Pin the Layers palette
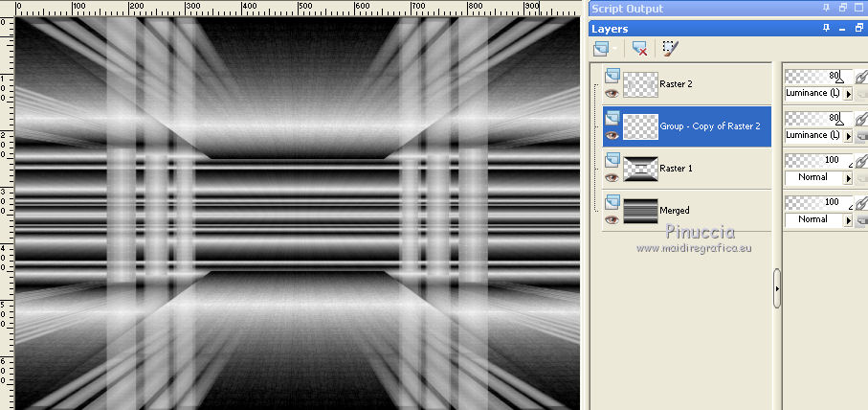868x410 pixels. (x=827, y=28)
